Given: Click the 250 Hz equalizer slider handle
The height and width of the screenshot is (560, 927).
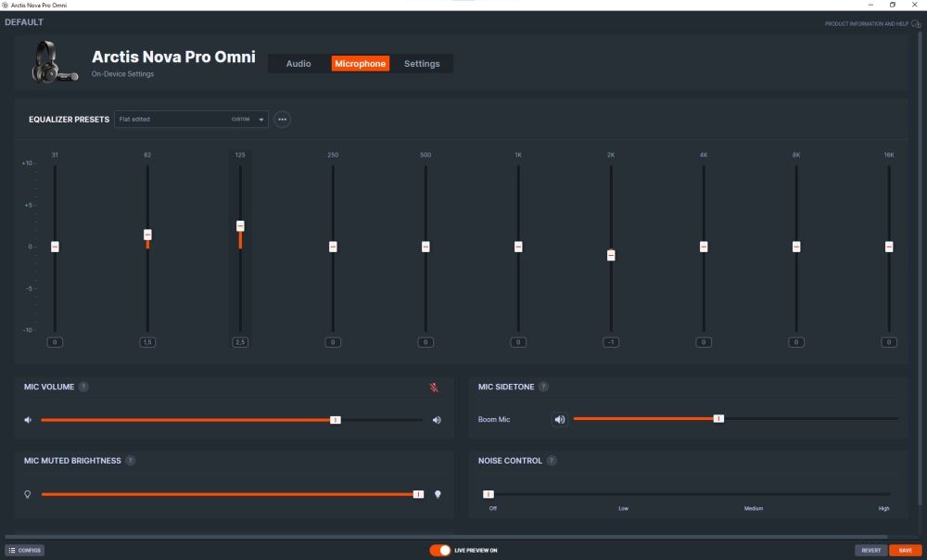Looking at the screenshot, I should 333,247.
